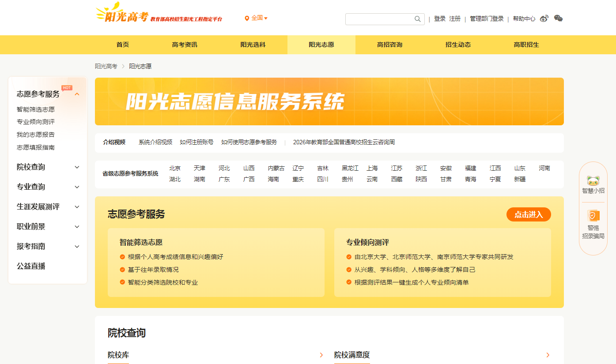The image size is (616, 364).
Task: Open the WeChat icon link
Action: [558, 19]
